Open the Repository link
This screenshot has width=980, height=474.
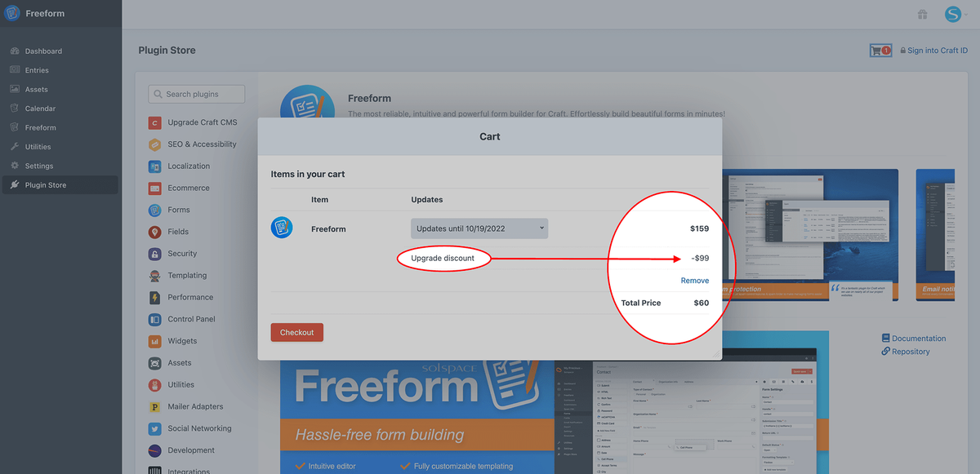[x=906, y=352]
